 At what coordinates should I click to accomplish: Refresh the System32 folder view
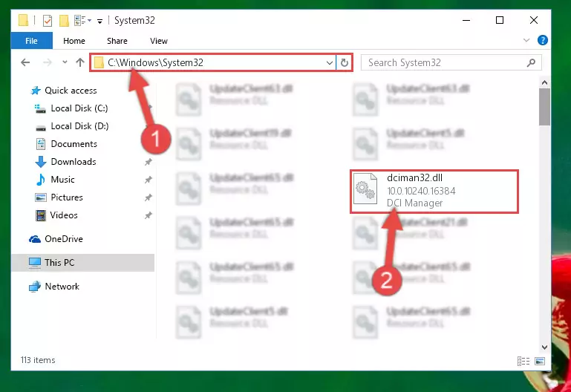344,62
